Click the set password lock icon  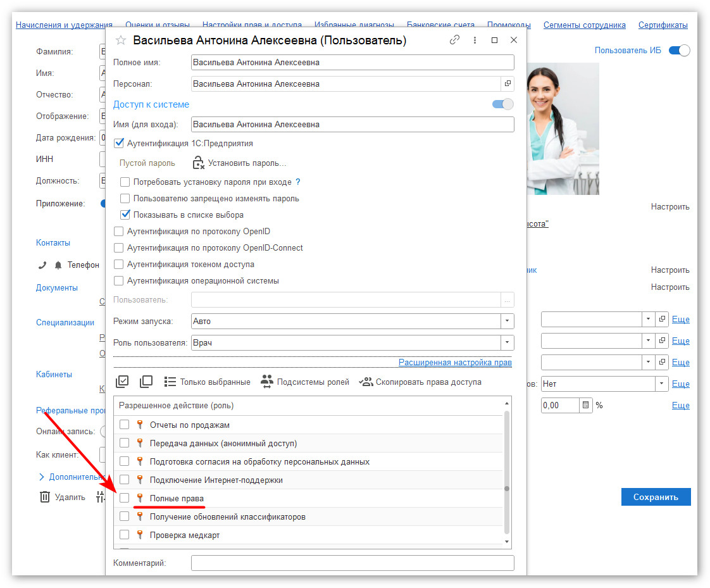click(199, 163)
